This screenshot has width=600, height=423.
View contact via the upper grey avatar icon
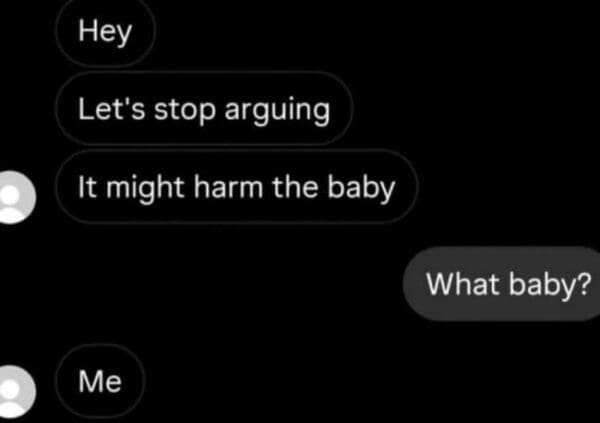tap(15, 197)
